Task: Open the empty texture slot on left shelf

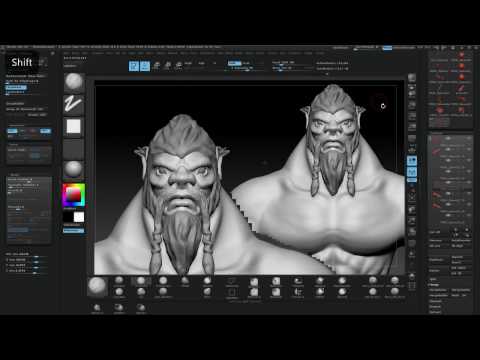Action: point(74,149)
